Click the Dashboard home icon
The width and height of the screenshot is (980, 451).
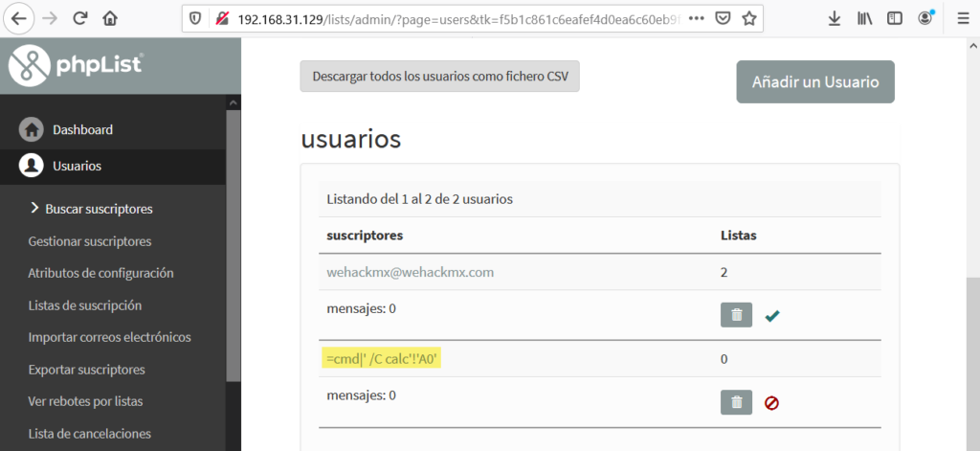(31, 129)
